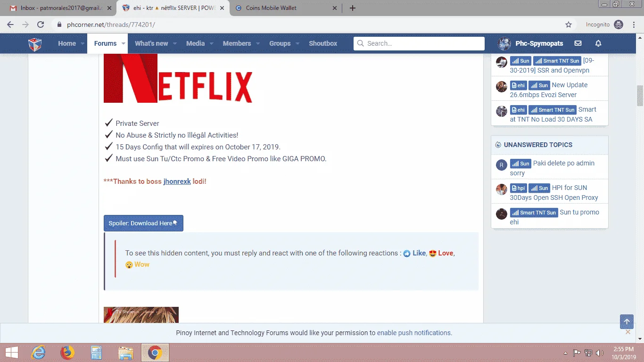
Task: Open the Home nav item
Action: point(67,43)
